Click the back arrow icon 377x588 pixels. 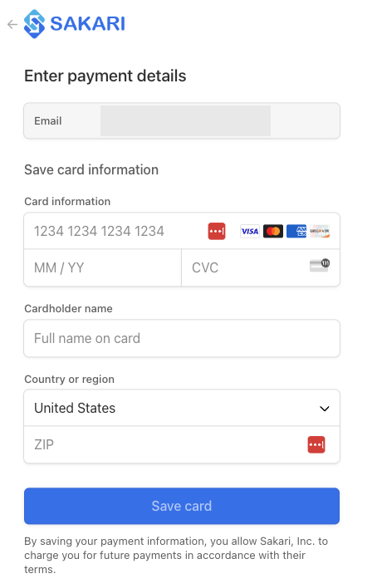pyautogui.click(x=12, y=24)
